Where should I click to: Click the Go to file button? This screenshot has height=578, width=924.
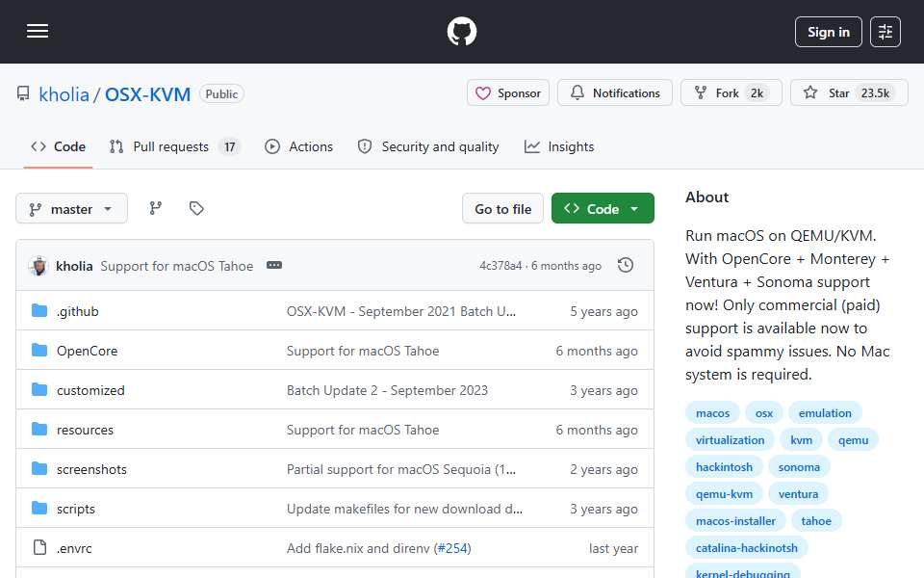pos(502,209)
